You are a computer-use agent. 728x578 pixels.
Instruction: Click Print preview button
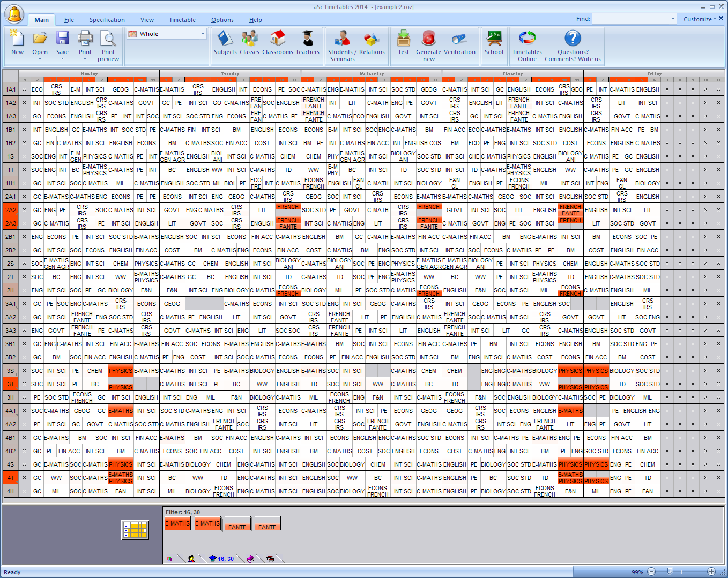click(108, 44)
